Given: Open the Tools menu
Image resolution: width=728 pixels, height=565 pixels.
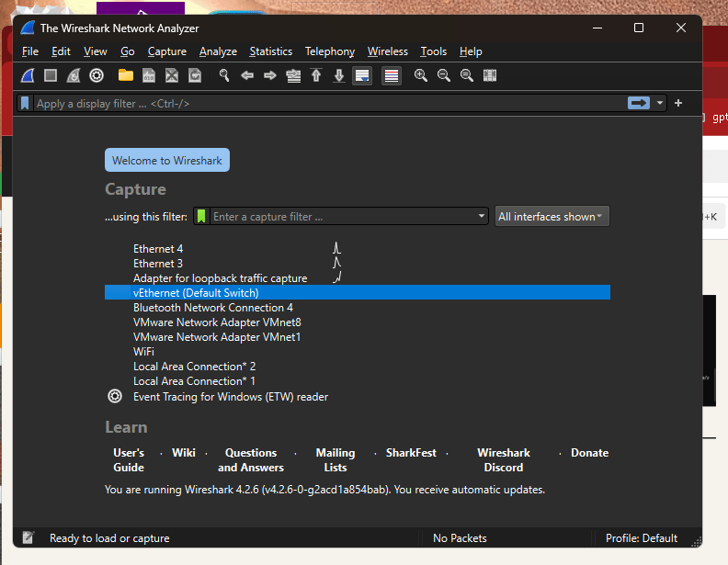Looking at the screenshot, I should (x=433, y=51).
